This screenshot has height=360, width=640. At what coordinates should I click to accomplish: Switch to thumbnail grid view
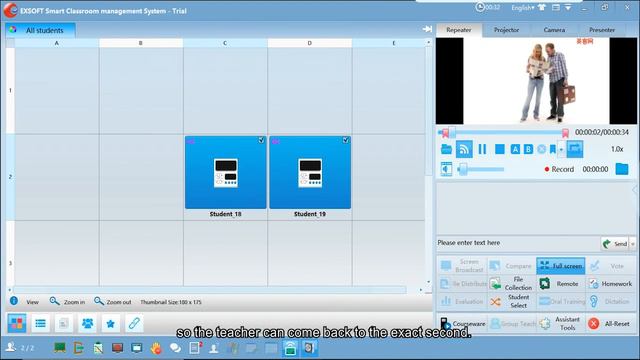click(17, 324)
